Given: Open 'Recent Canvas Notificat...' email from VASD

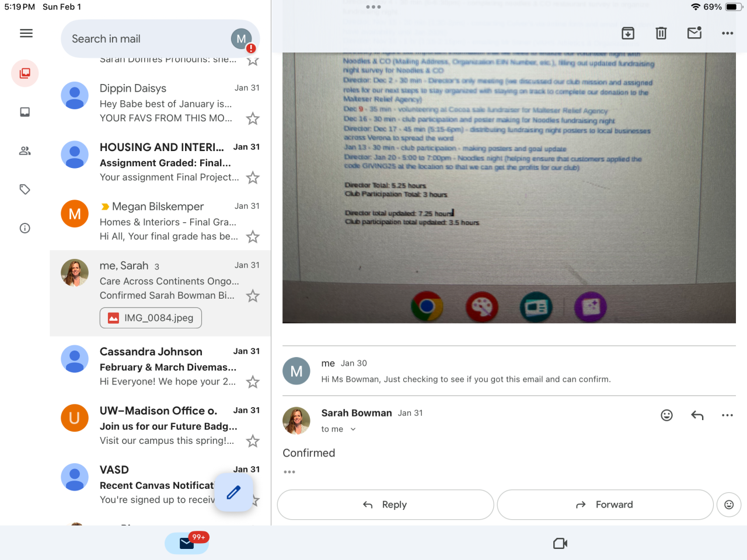Looking at the screenshot, I should click(160, 484).
